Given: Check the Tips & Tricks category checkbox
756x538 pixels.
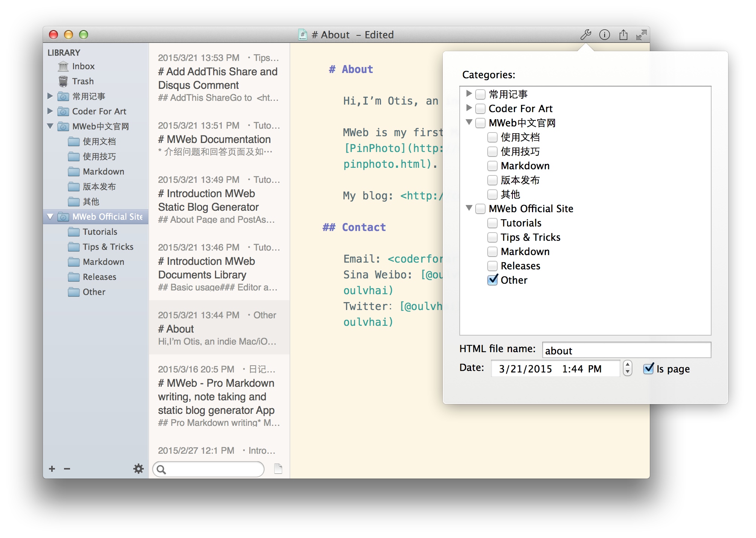Looking at the screenshot, I should [x=492, y=237].
